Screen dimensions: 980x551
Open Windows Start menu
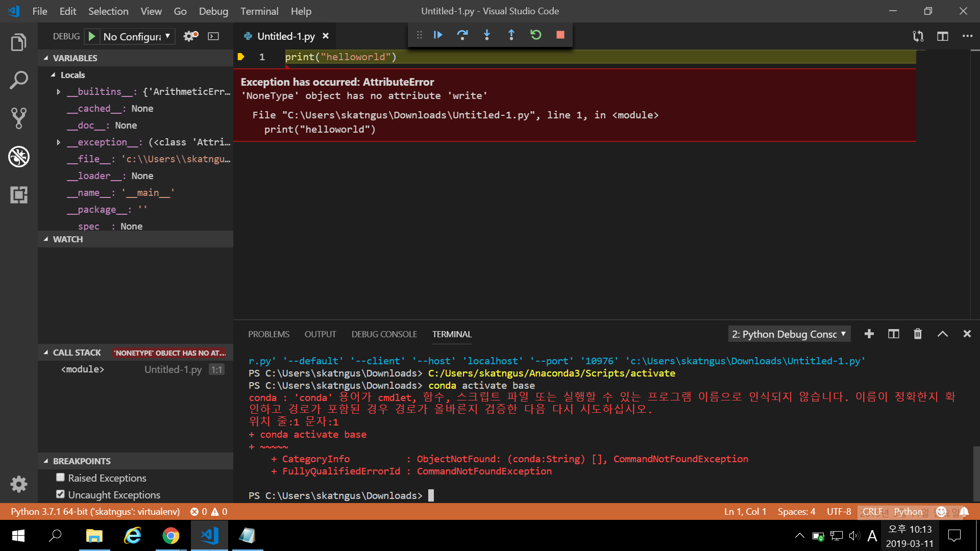pyautogui.click(x=18, y=536)
